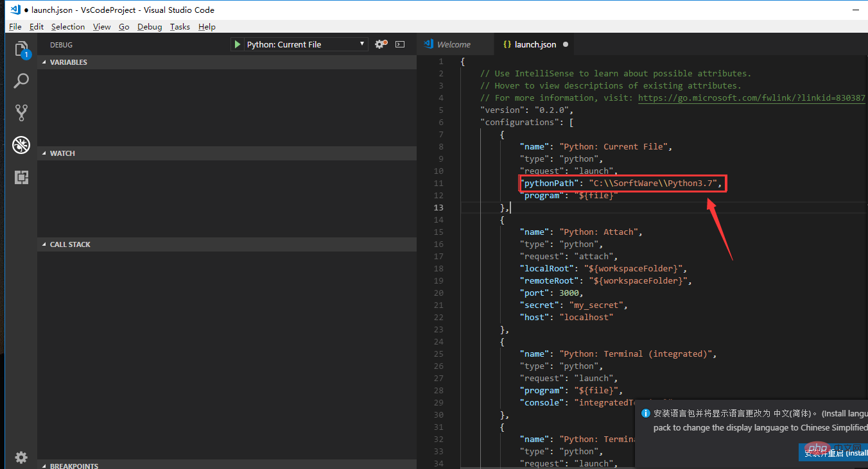Click the Debug view icon
Image resolution: width=868 pixels, height=469 pixels.
click(x=21, y=145)
